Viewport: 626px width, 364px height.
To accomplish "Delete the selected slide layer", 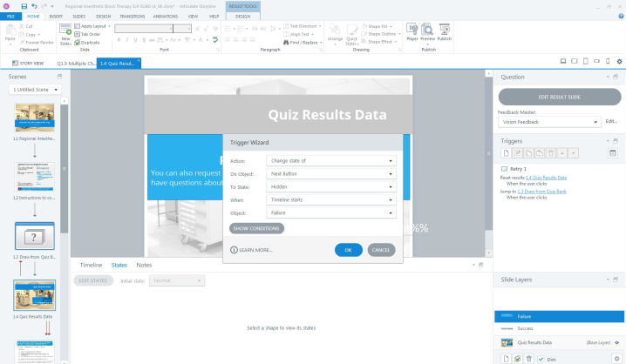I will [x=528, y=359].
